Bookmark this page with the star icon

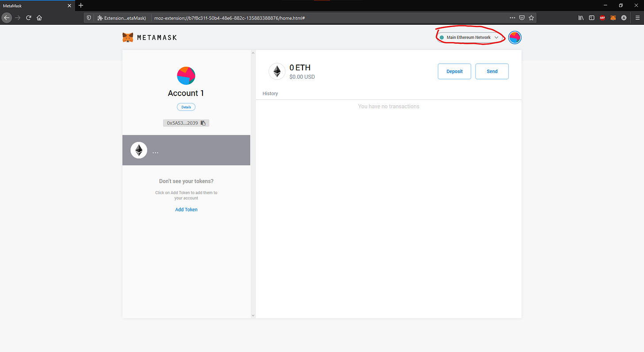click(x=531, y=18)
